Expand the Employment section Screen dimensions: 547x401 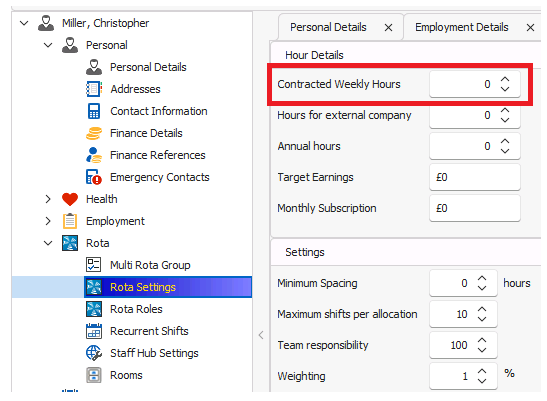tap(48, 221)
